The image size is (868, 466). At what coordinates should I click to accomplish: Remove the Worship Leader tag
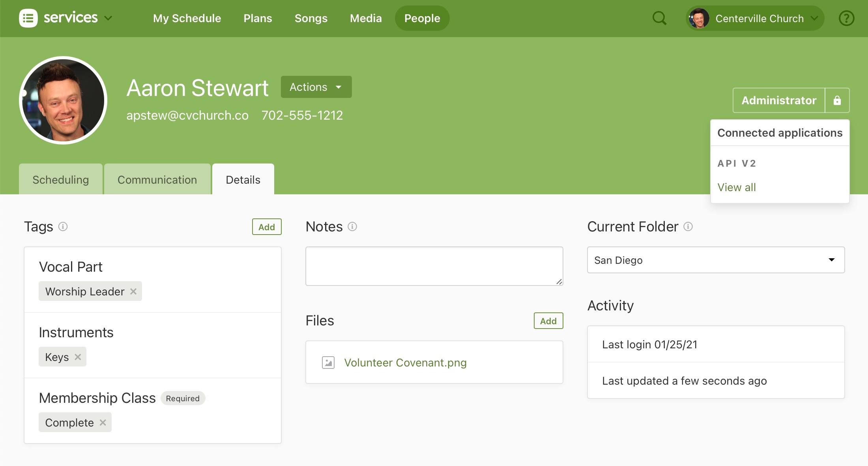coord(133,291)
